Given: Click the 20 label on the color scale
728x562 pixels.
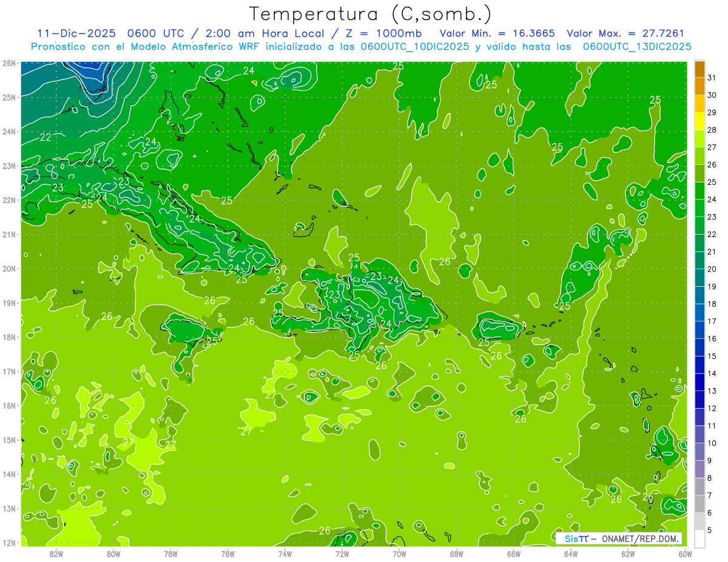Looking at the screenshot, I should click(x=712, y=269).
